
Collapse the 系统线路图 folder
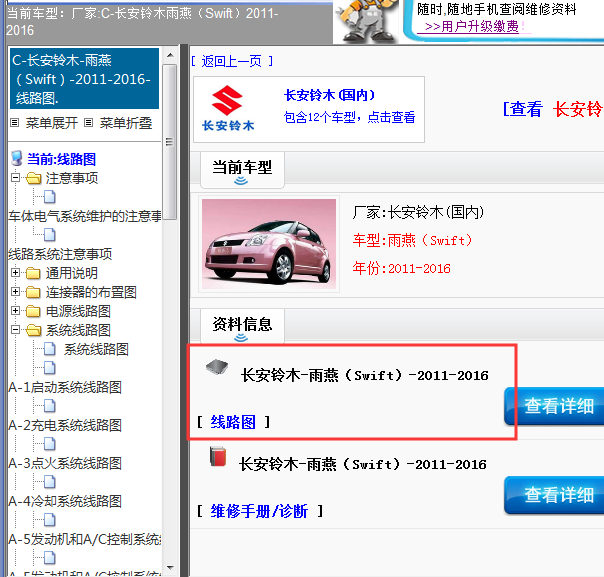(x=15, y=330)
